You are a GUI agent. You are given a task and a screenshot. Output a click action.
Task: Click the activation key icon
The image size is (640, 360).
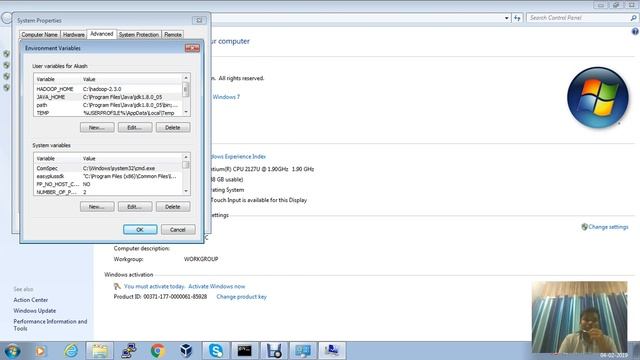click(117, 287)
